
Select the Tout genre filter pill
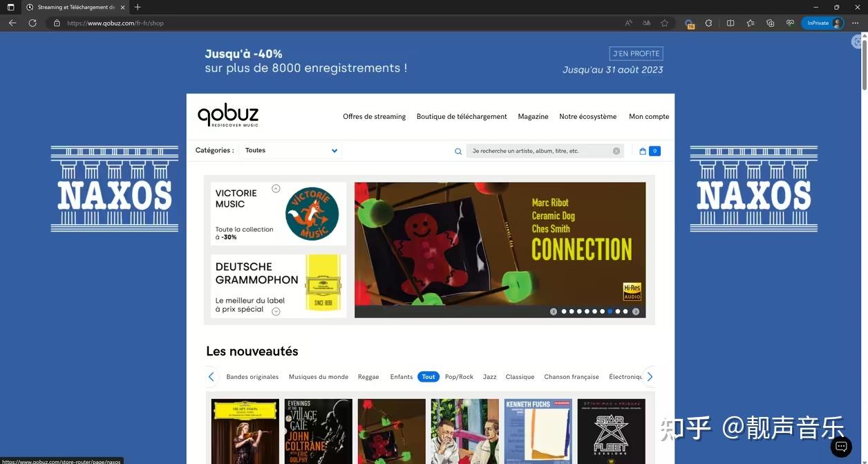(x=428, y=377)
